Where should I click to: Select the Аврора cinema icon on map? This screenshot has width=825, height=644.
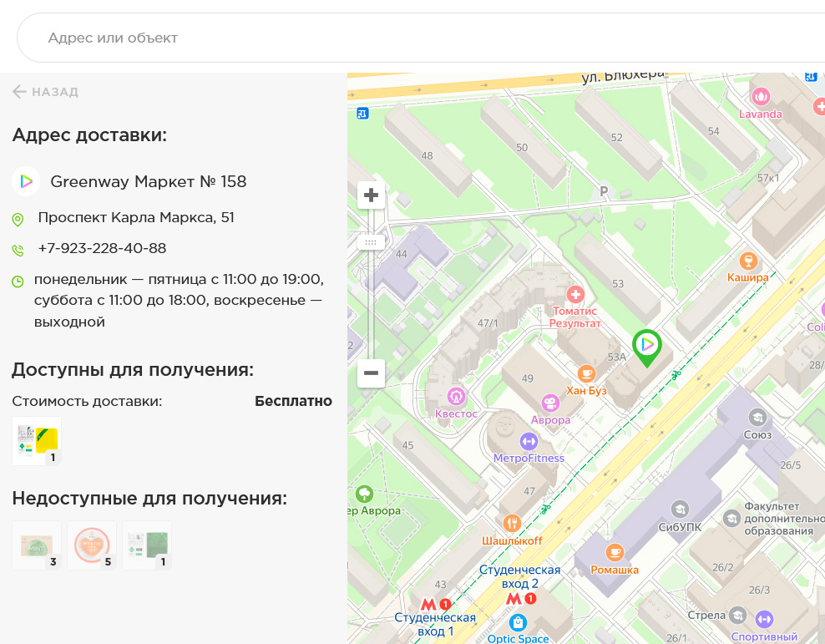pos(550,403)
